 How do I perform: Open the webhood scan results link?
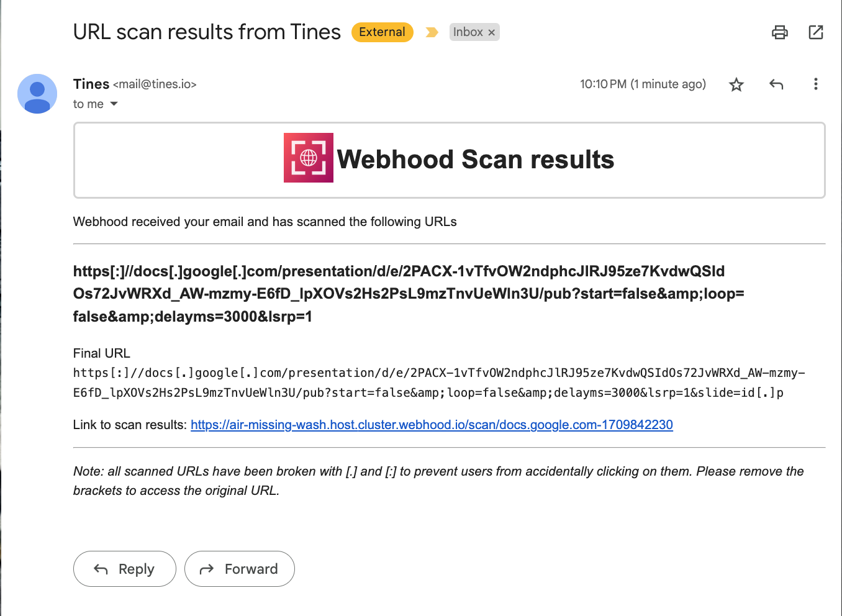pos(432,425)
